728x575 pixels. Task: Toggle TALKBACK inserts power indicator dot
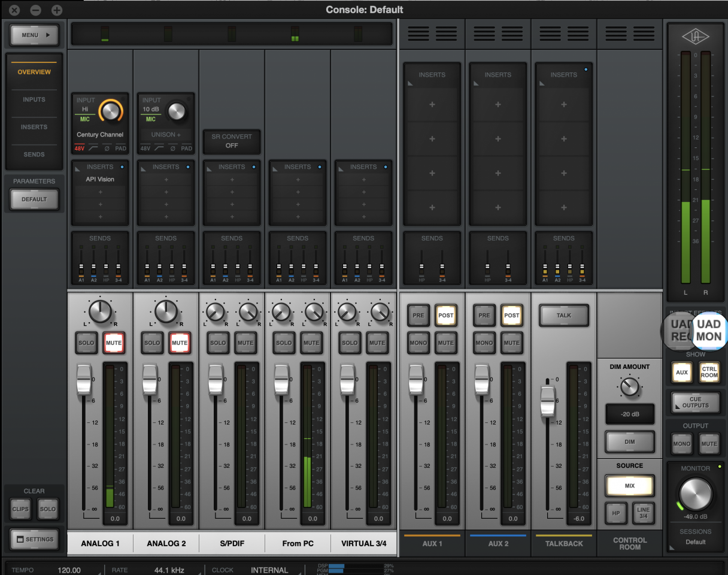pyautogui.click(x=586, y=69)
